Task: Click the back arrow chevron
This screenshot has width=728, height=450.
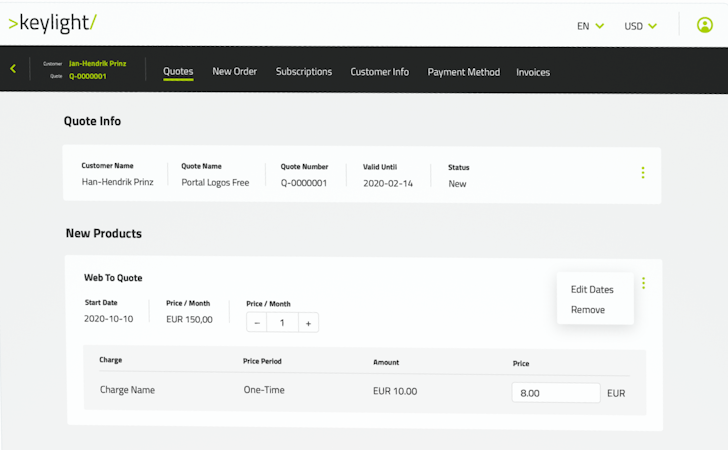Action: (13, 69)
